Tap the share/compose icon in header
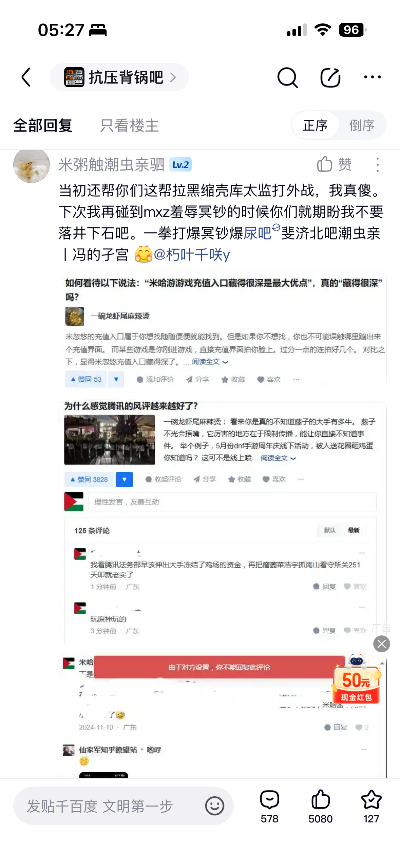 coord(330,77)
